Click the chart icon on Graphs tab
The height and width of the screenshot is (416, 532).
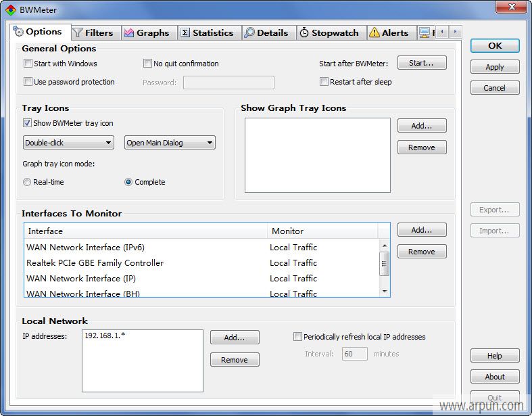tap(129, 32)
